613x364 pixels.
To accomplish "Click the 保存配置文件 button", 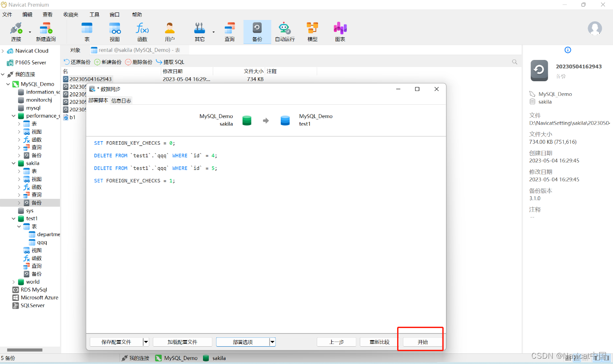I will pos(116,342).
